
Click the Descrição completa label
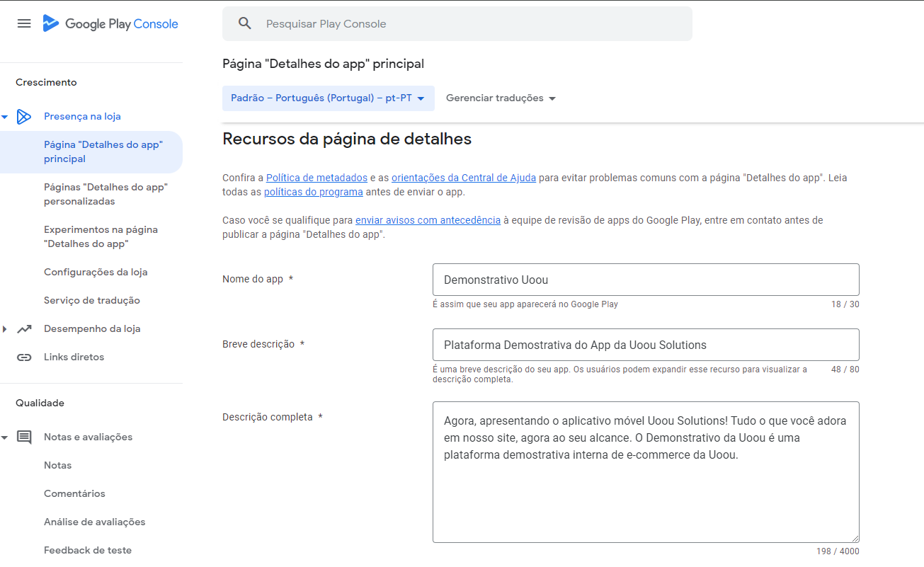pos(268,418)
